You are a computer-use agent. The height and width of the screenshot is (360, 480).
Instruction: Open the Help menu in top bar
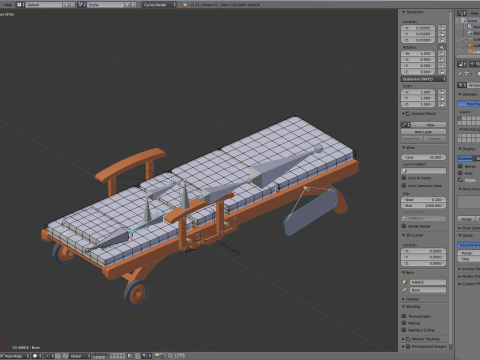tap(7, 5)
